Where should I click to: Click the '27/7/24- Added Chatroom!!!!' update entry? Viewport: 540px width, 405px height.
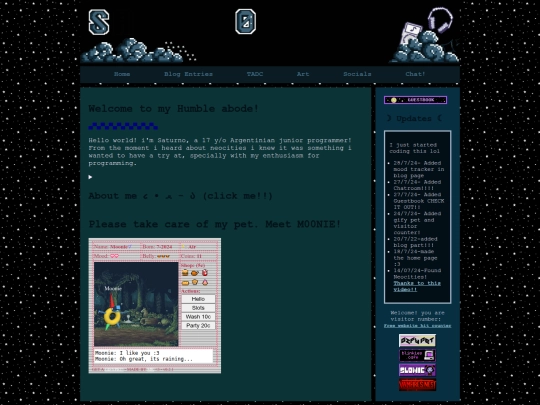pos(417,185)
